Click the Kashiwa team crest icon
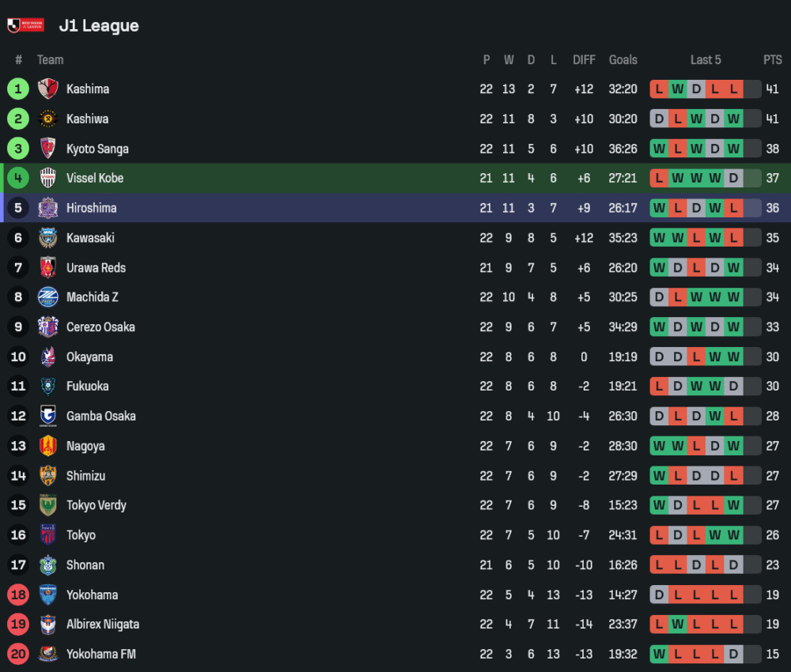 pos(48,119)
